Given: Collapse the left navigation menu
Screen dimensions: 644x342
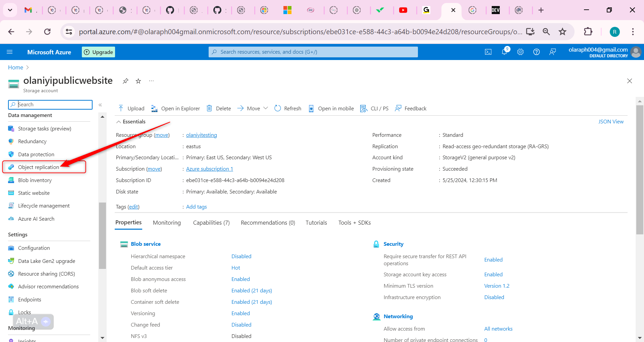Looking at the screenshot, I should click(100, 105).
